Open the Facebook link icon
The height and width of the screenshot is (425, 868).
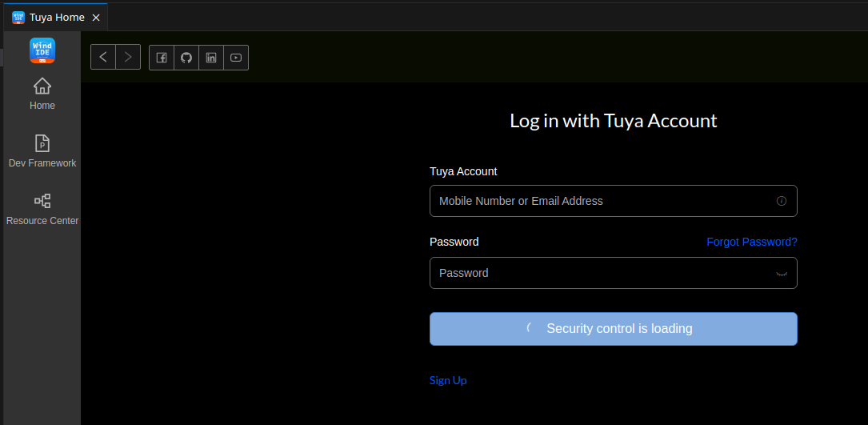pyautogui.click(x=162, y=58)
